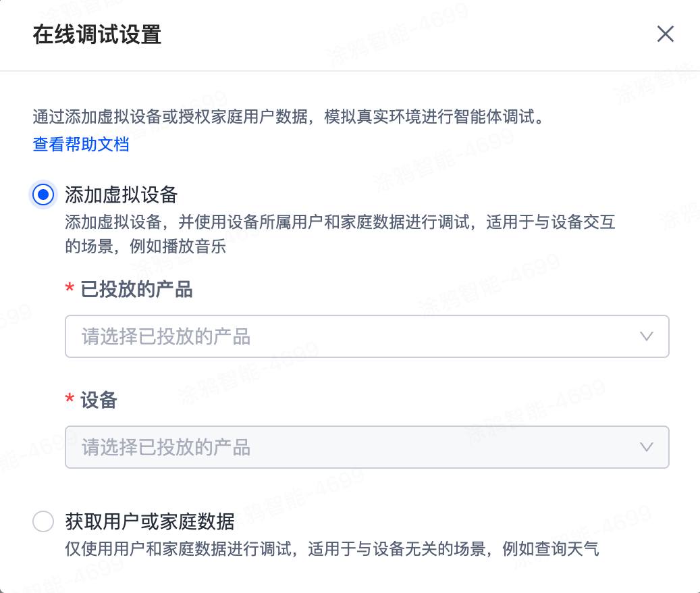The height and width of the screenshot is (593, 700).
Task: Click the required asterisk beside 已投放的产品
Action: tap(70, 289)
